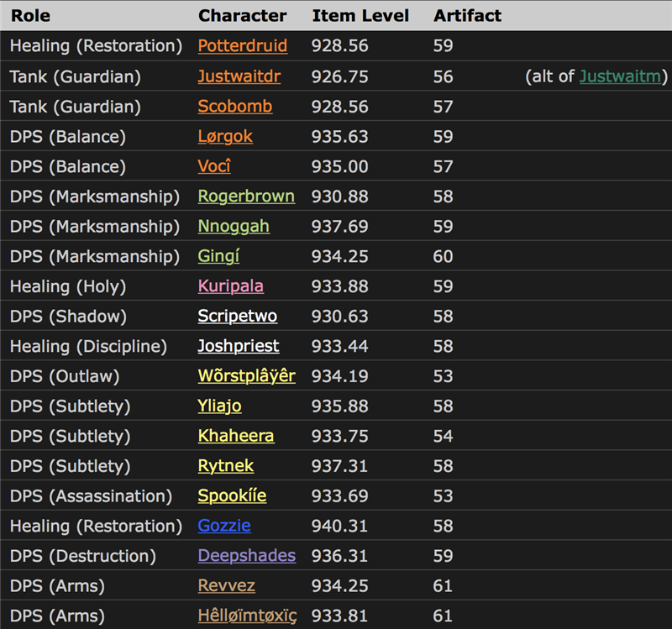
Task: Open the Nnoggah character link
Action: pos(234,227)
